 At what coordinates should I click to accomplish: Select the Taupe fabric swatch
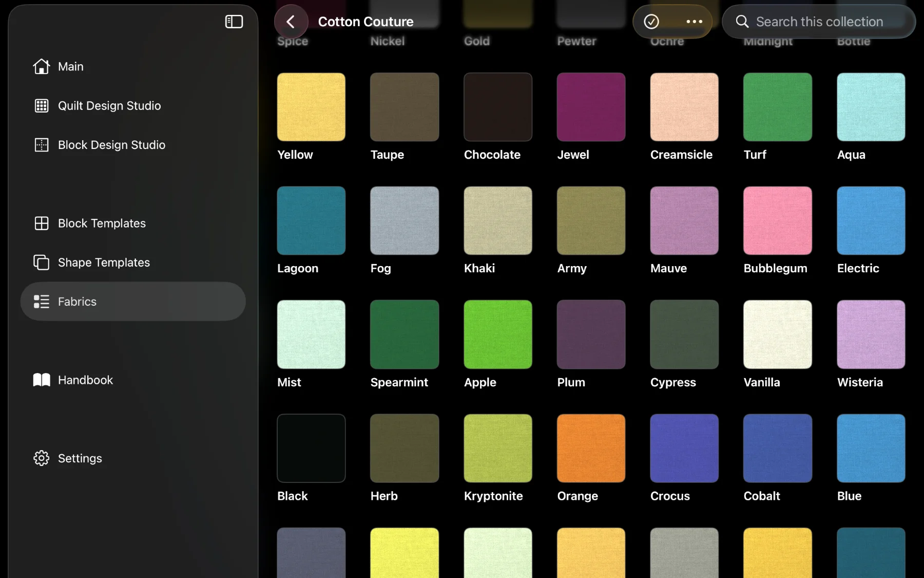point(405,107)
